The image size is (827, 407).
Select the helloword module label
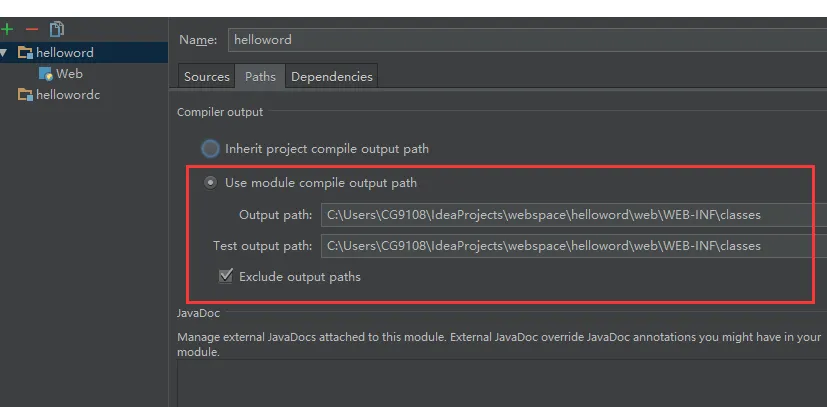pos(65,53)
